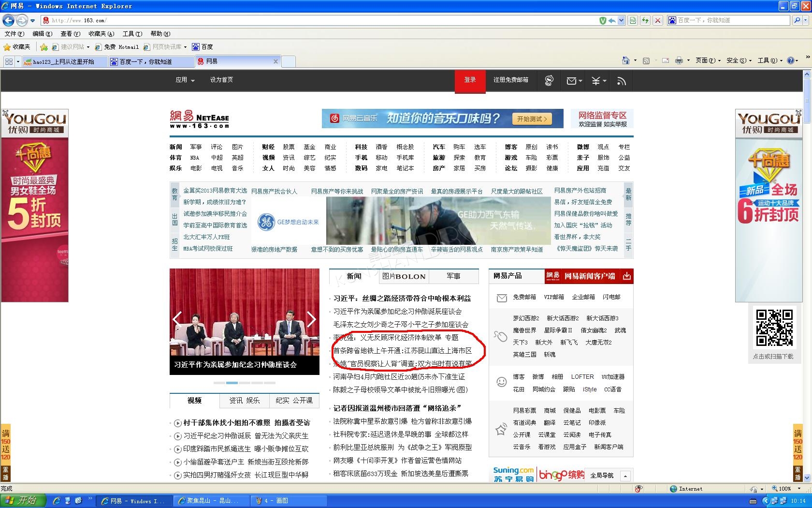Open the 百度 link in the favorites bar

pyautogui.click(x=203, y=47)
